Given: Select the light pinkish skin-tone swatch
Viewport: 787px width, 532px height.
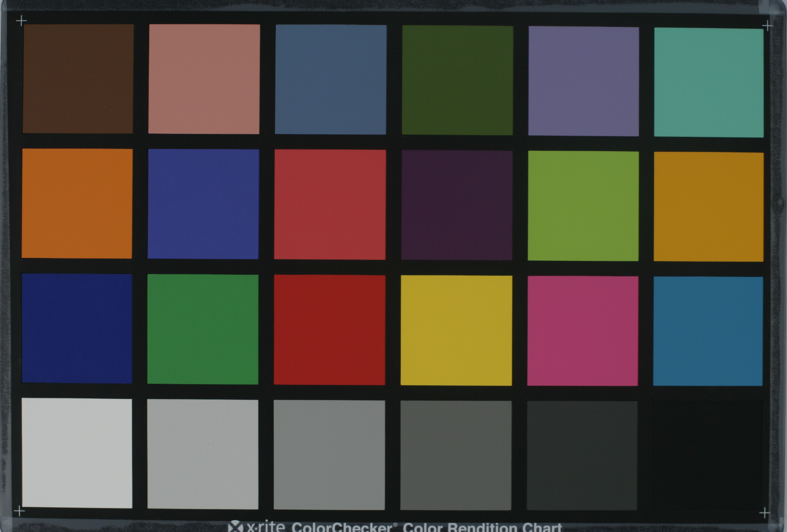Looking at the screenshot, I should (x=204, y=79).
